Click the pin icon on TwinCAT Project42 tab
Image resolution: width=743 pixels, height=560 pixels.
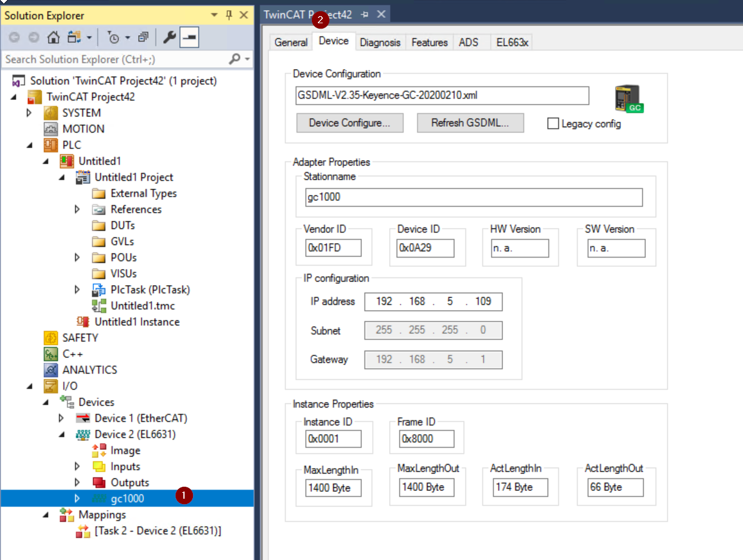click(365, 14)
